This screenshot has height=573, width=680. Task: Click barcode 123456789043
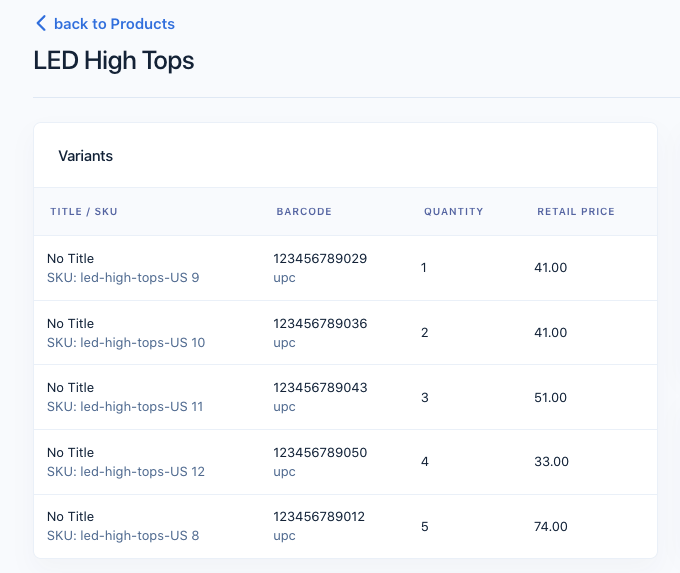320,388
